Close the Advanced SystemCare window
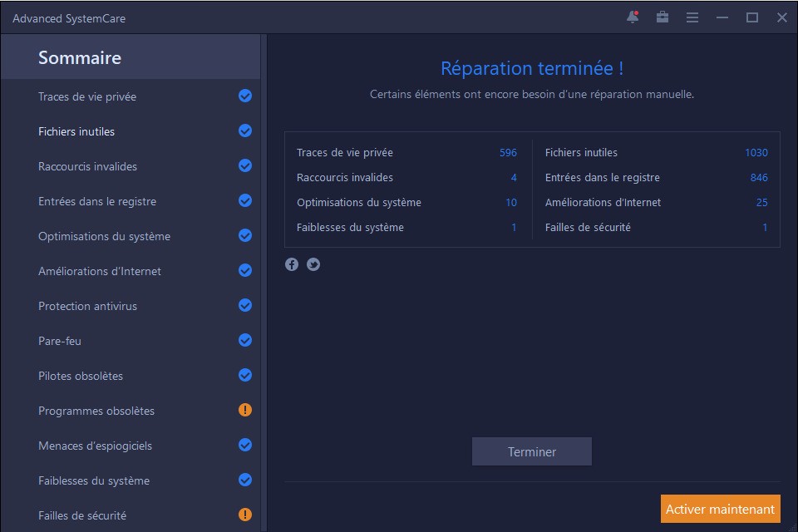 782,17
